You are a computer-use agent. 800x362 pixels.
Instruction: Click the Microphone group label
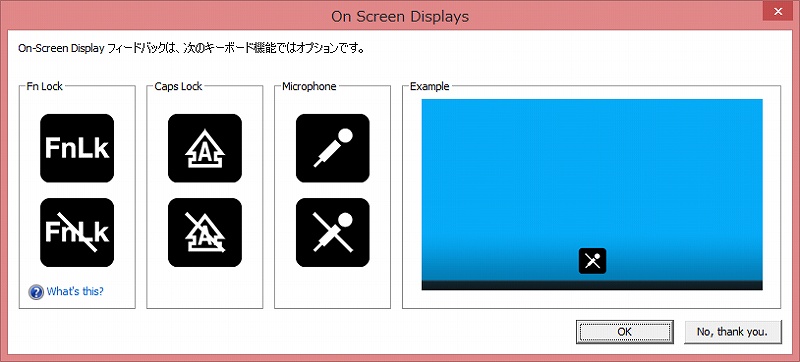point(309,86)
